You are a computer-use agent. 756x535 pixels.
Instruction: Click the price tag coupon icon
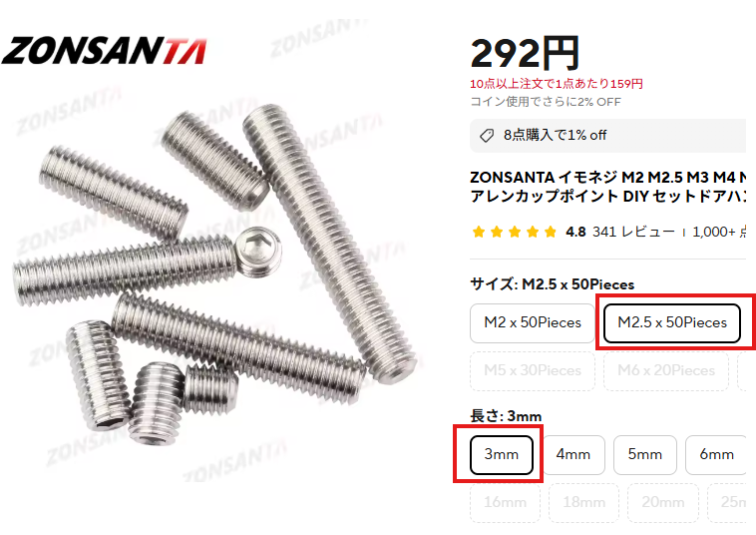click(487, 136)
